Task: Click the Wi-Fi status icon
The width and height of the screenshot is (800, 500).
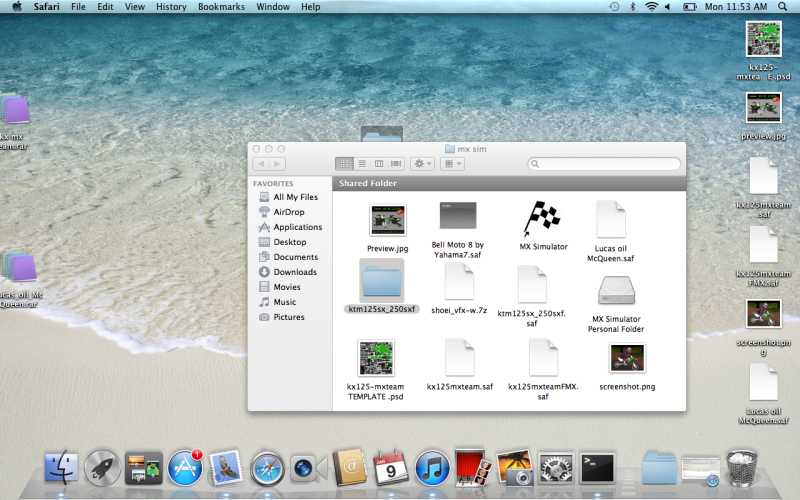Action: point(652,7)
